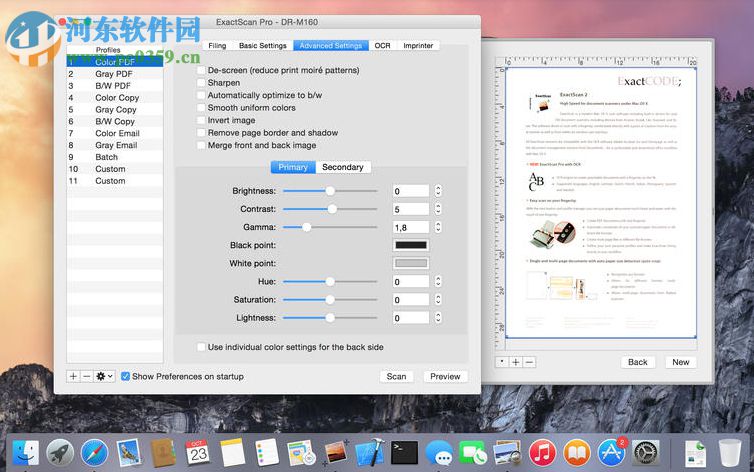Viewport: 754px width, 472px height.
Task: Click the dot button in the preview window
Action: coord(502,362)
